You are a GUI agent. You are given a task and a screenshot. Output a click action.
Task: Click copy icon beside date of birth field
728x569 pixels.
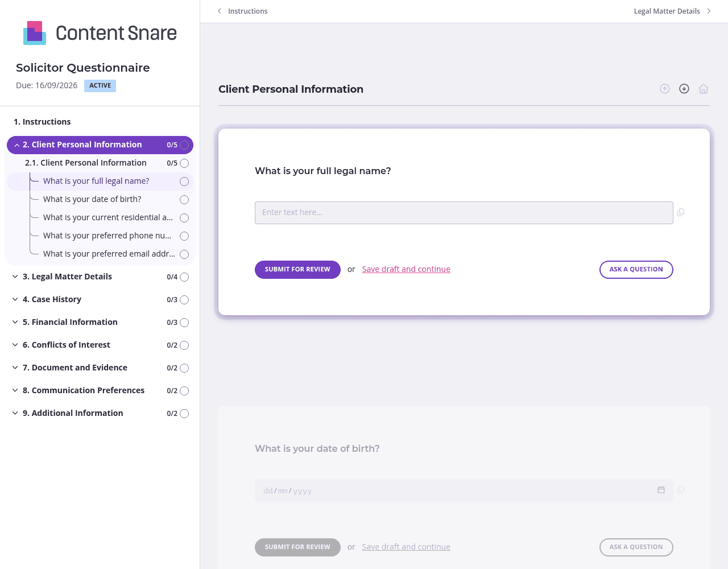pos(681,490)
